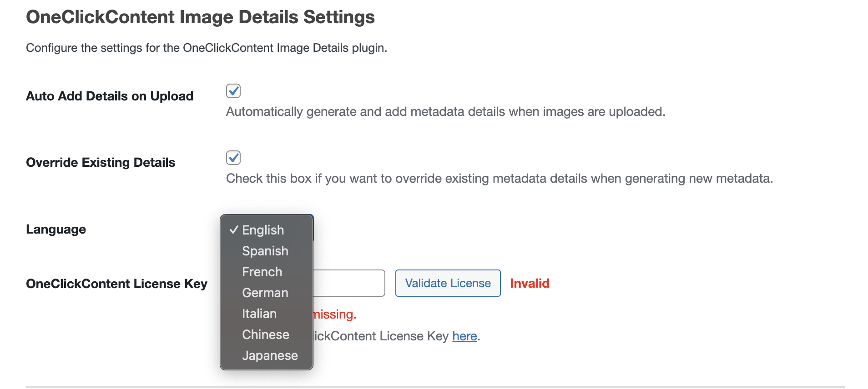Click the Validate License button
The height and width of the screenshot is (389, 868).
point(448,283)
